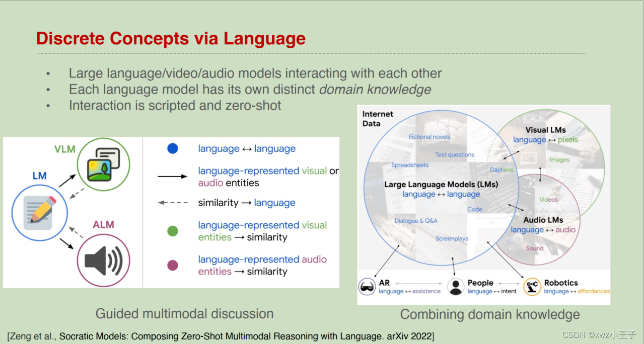Toggle the purple audio-entities legend dot
Screen dimensions: 644x344
click(173, 265)
